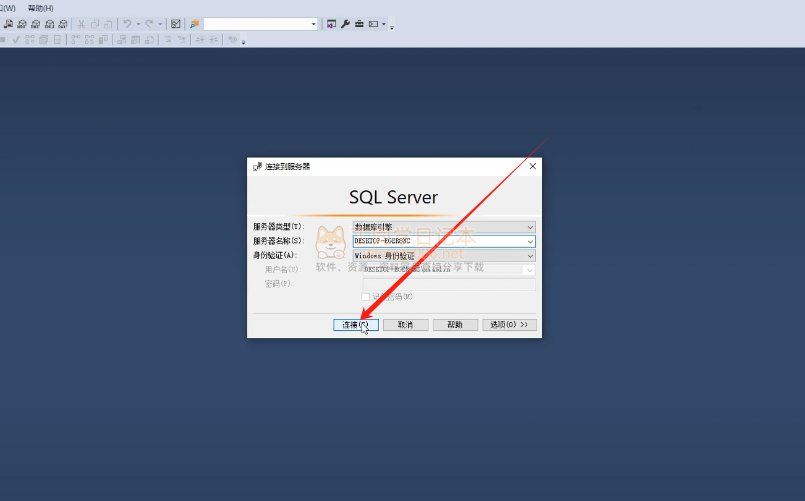Click the 帮助 help button in dialog
Image resolution: width=805 pixels, height=501 pixels.
[x=455, y=324]
